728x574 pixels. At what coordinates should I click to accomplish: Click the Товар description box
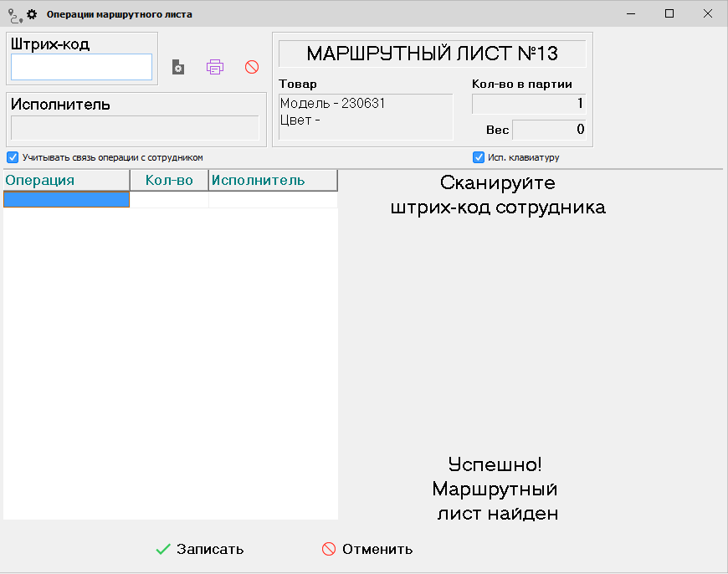[366, 117]
